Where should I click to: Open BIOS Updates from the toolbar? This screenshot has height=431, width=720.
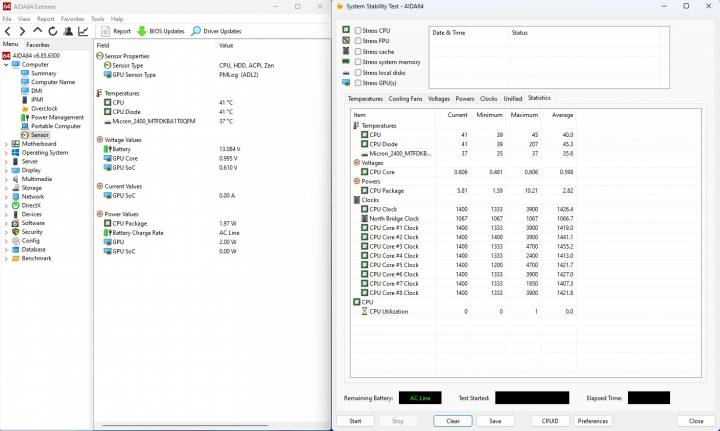tap(161, 31)
